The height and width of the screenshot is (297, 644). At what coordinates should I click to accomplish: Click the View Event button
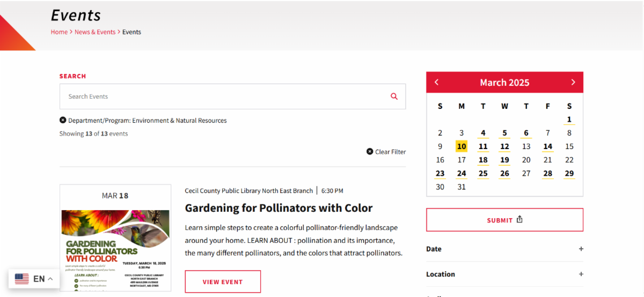pos(223,281)
